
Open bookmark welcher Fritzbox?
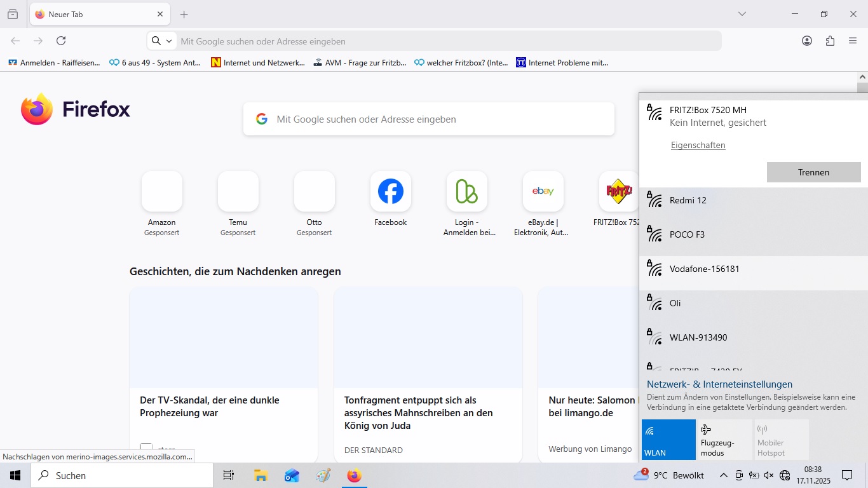coord(461,62)
